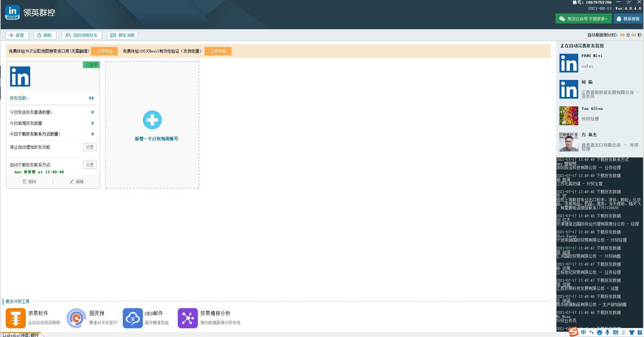The height and width of the screenshot is (337, 644).
Task: Launch the 顶易软件 tool icon
Action: coord(16,318)
